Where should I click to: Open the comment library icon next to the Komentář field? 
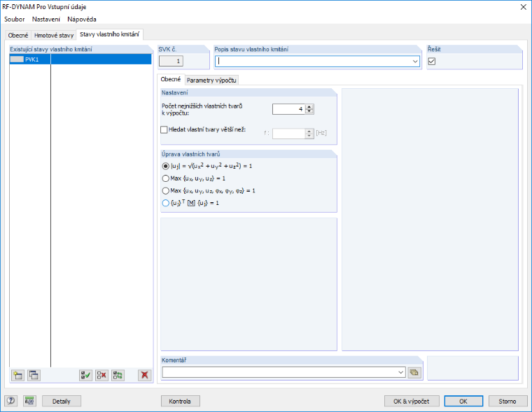414,372
